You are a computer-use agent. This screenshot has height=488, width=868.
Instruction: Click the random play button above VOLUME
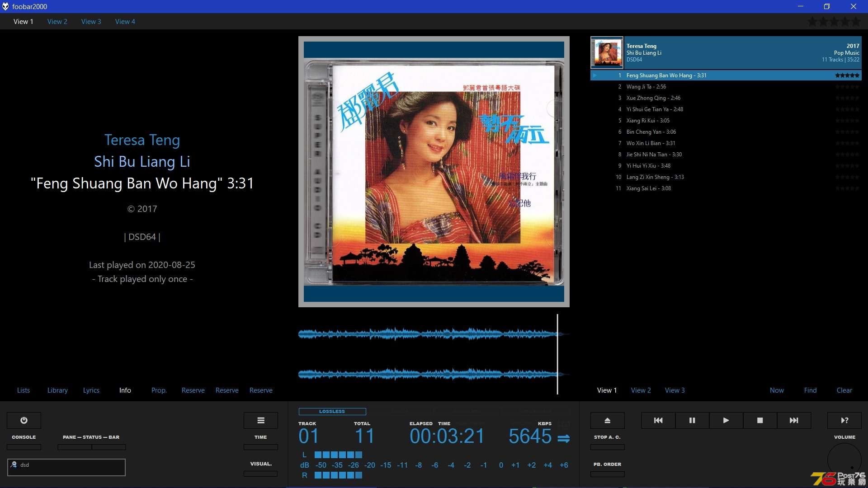(x=844, y=420)
